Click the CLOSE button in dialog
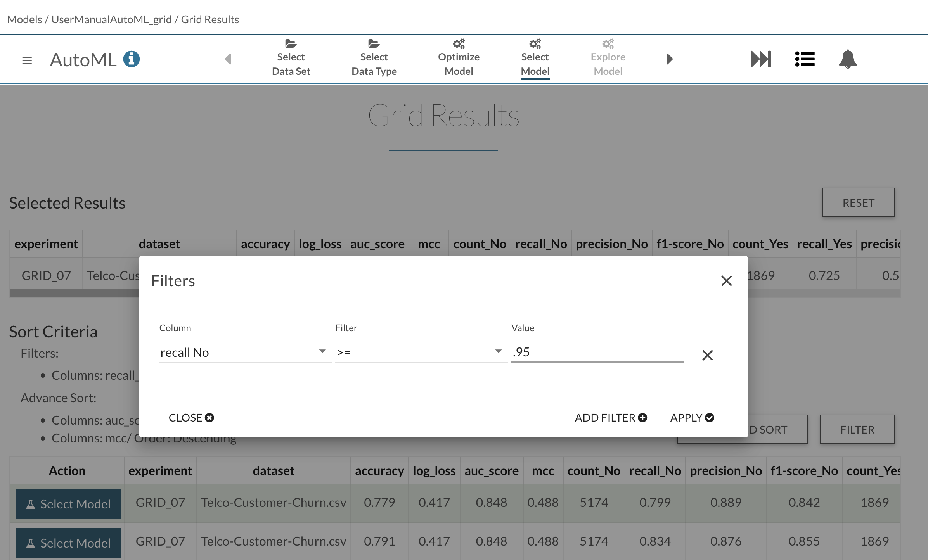 (191, 418)
